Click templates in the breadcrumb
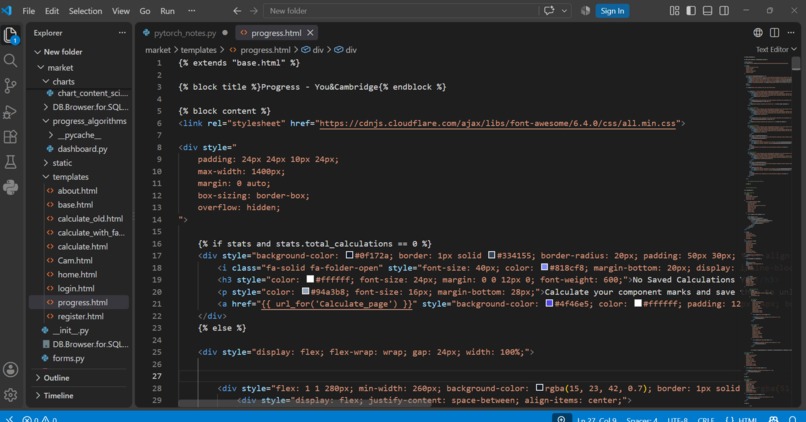 click(198, 50)
